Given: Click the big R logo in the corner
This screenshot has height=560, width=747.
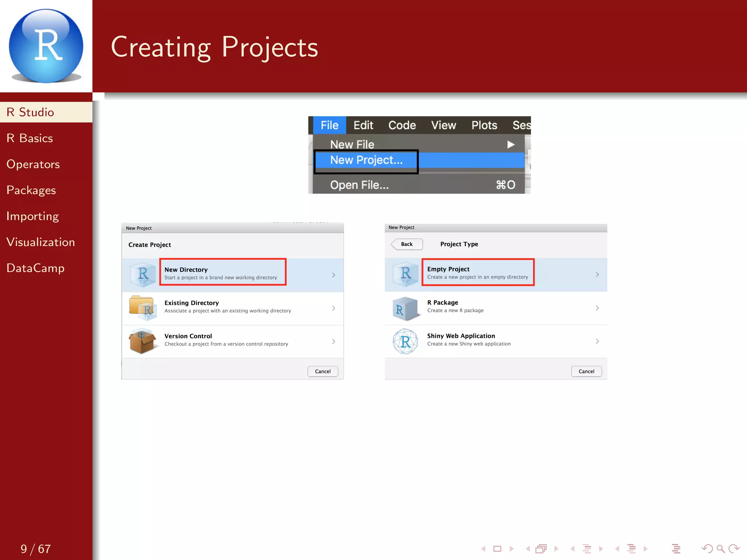Looking at the screenshot, I should pos(46,46).
